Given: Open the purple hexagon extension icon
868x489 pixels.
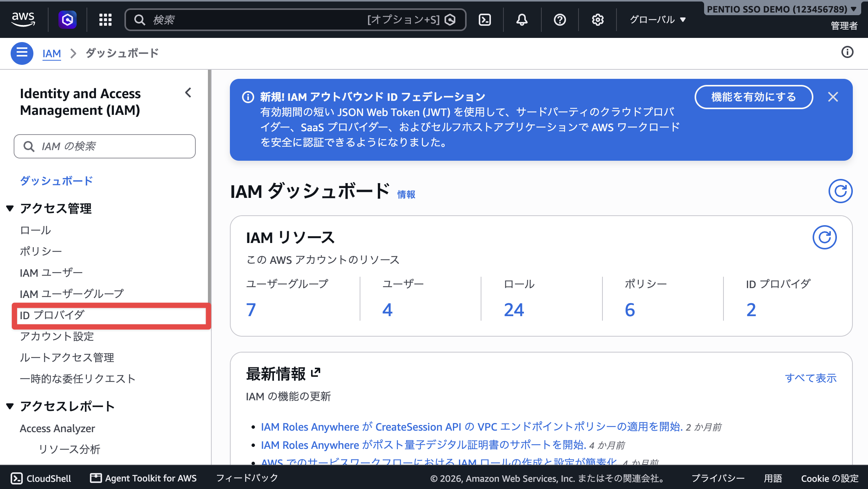Looking at the screenshot, I should tap(68, 19).
